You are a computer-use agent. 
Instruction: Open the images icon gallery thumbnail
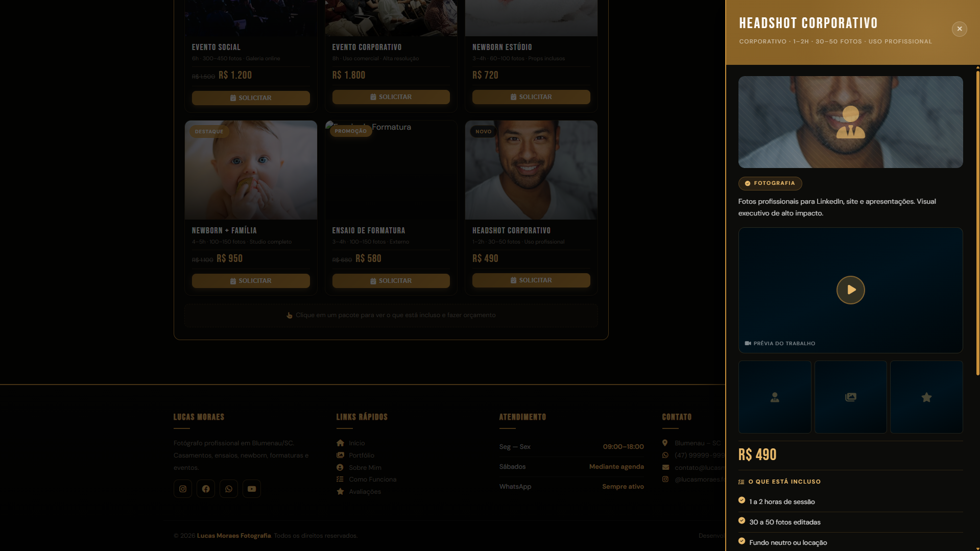point(850,397)
